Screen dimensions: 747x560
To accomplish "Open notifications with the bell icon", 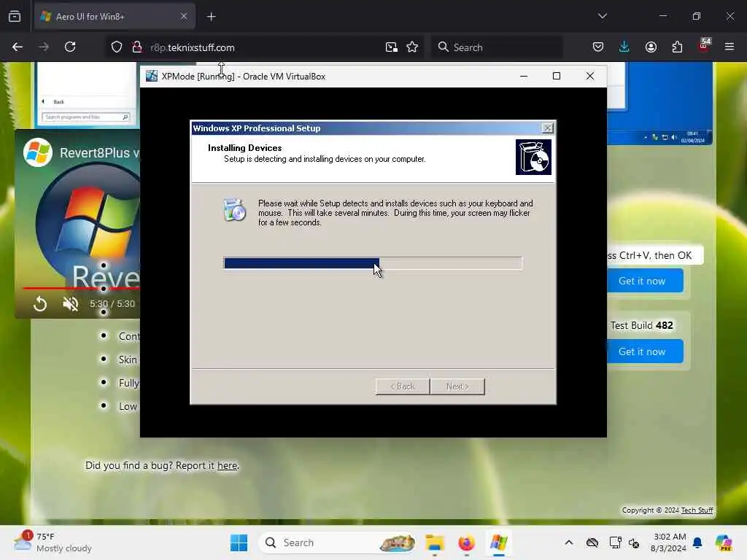I will (x=697, y=542).
